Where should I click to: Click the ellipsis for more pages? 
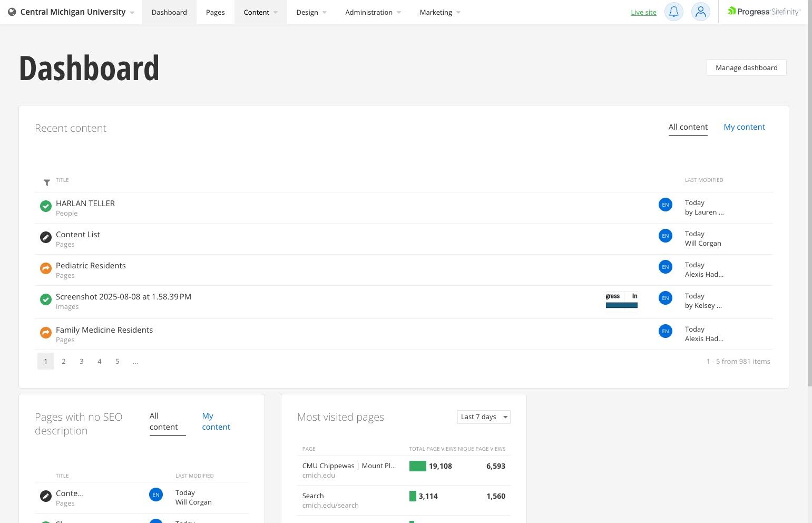click(x=135, y=361)
